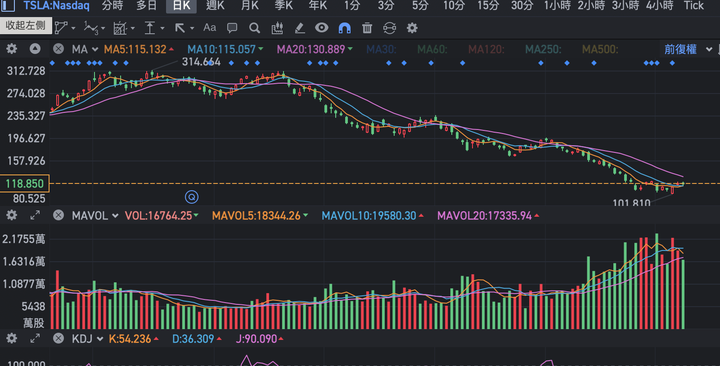Maximize the KDJ panel
The height and width of the screenshot is (366, 720).
click(35, 338)
